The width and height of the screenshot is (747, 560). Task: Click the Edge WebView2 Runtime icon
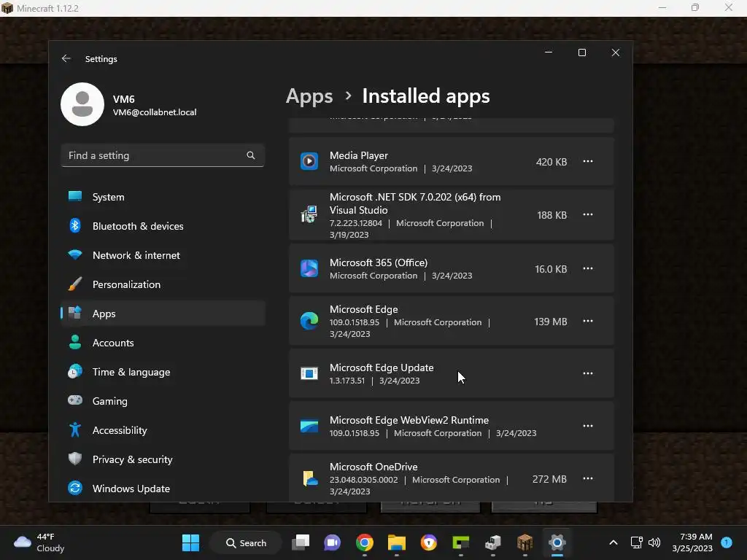[309, 426]
